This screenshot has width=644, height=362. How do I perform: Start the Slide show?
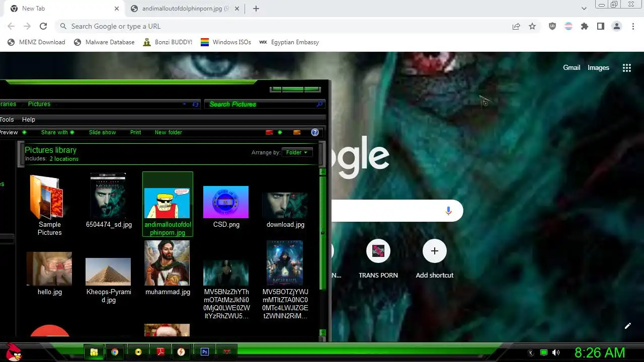click(x=102, y=132)
